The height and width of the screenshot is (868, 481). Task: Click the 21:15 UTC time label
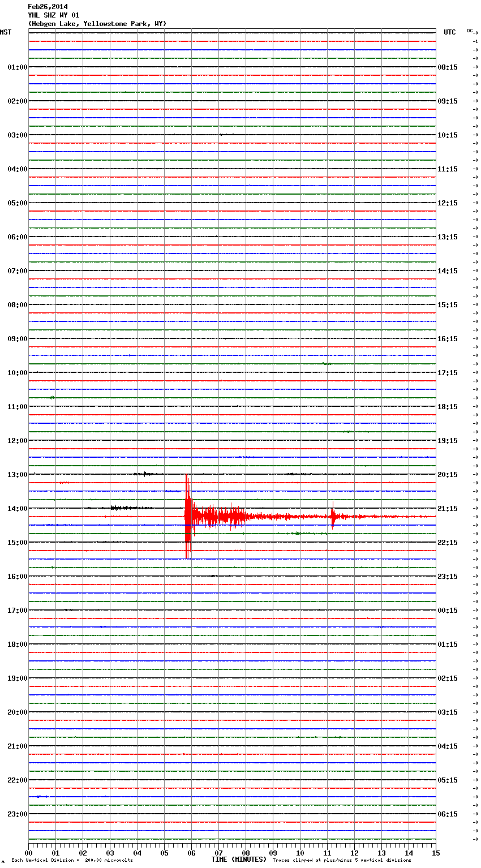click(x=448, y=509)
